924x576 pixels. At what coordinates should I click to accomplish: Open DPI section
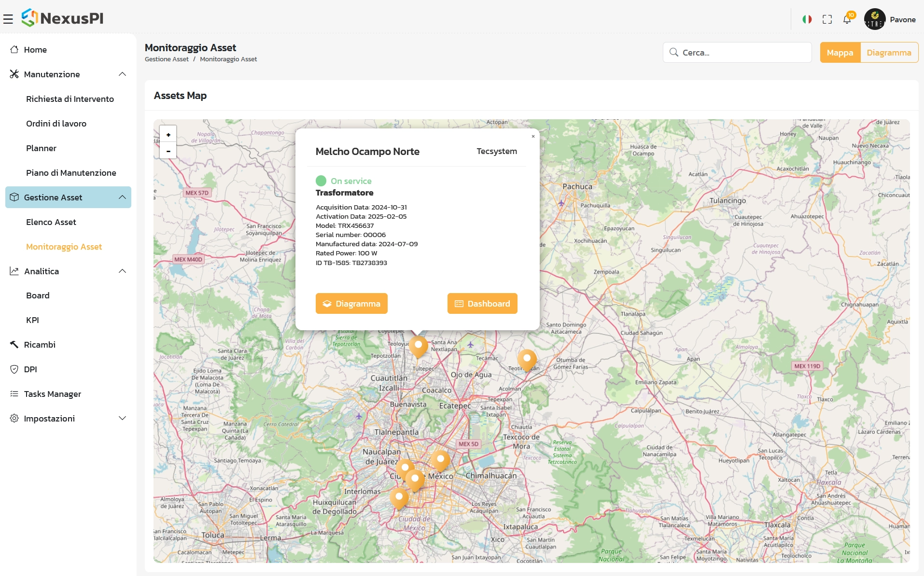[30, 369]
